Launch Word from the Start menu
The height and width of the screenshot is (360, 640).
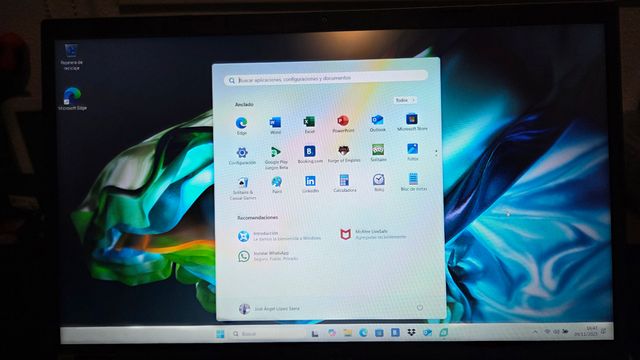[275, 125]
